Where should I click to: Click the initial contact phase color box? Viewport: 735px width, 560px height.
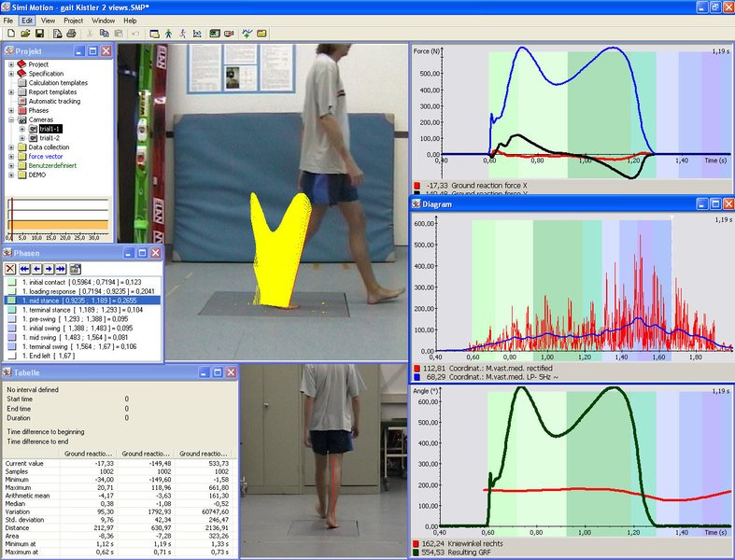coord(11,281)
